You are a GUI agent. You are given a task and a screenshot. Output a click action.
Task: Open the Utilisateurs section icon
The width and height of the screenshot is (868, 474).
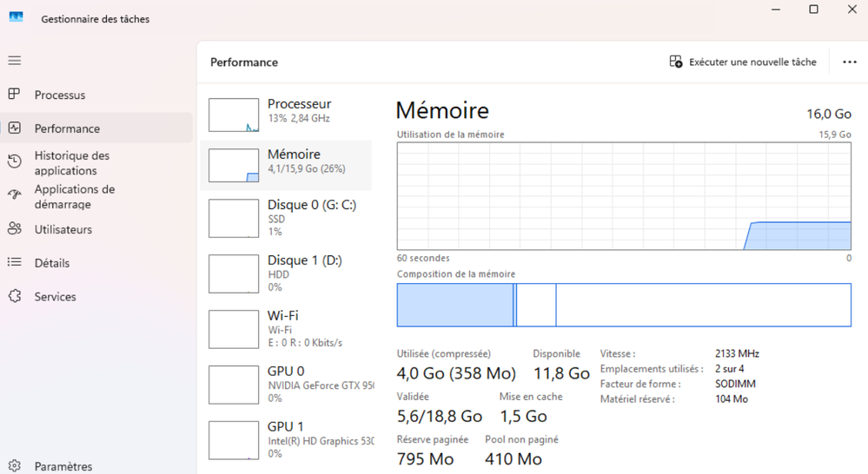click(x=15, y=229)
